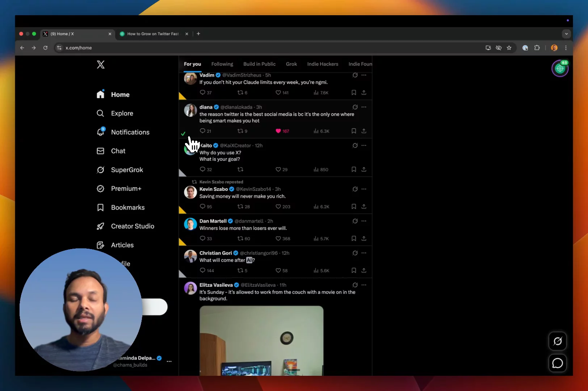Open Articles from the sidebar
Screen dimensions: 588x391
click(x=115, y=245)
